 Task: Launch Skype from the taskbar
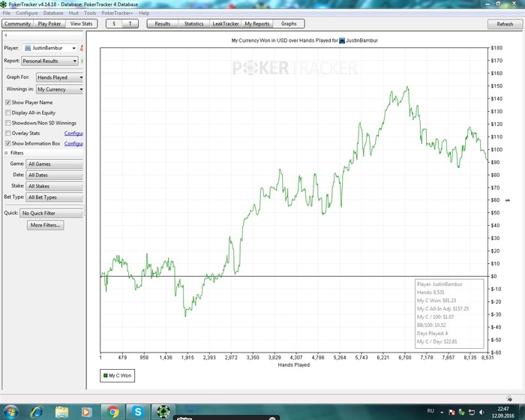(138, 412)
